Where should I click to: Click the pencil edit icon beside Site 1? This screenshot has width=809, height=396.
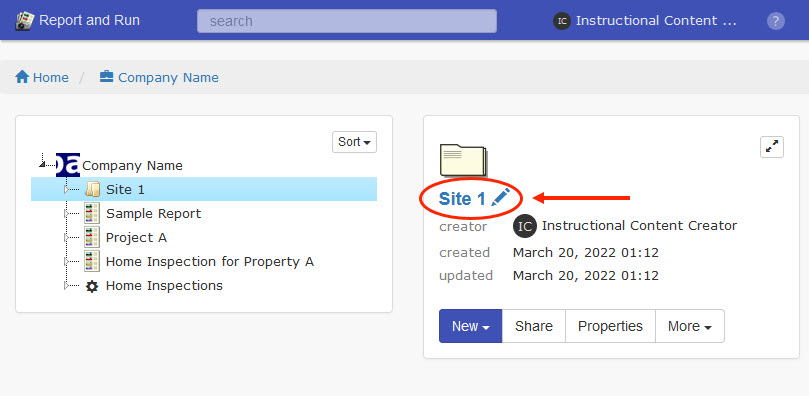(x=500, y=198)
